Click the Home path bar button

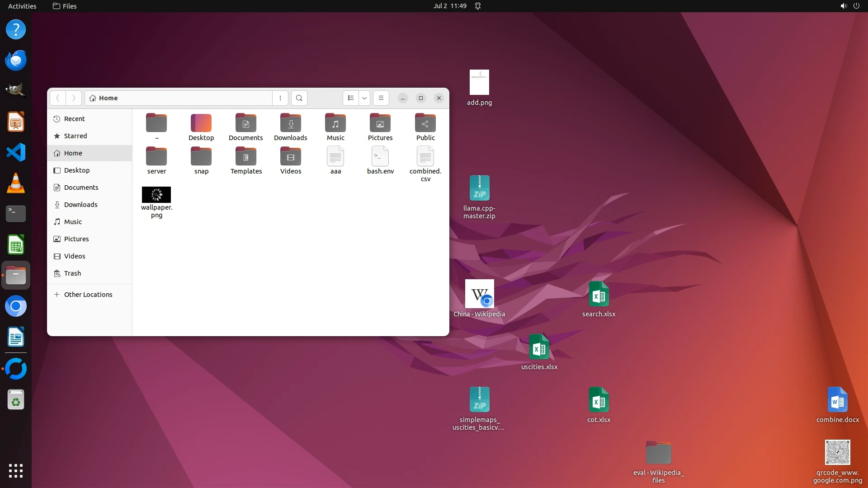click(x=104, y=98)
